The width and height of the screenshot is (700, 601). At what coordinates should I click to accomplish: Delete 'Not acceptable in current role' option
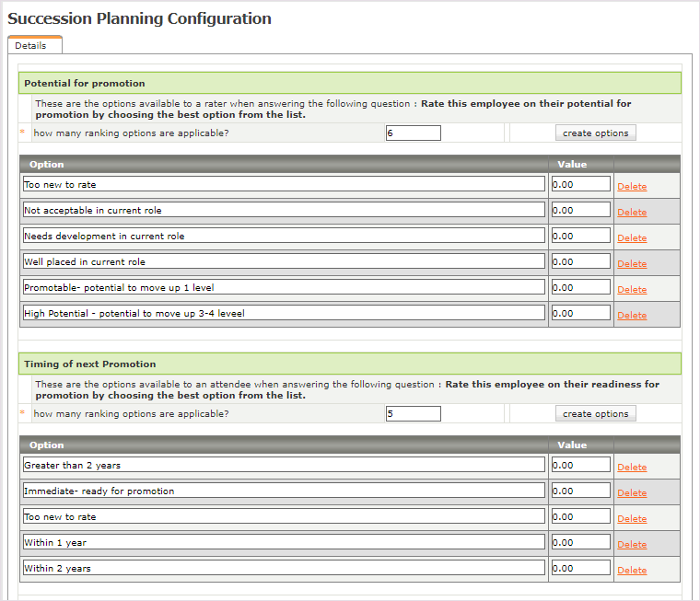click(632, 212)
